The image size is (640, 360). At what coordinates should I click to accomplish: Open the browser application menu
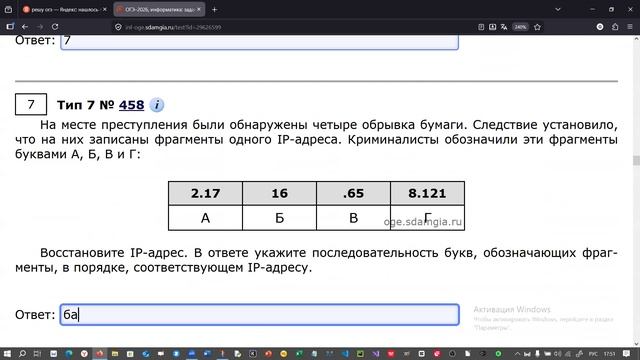630,27
